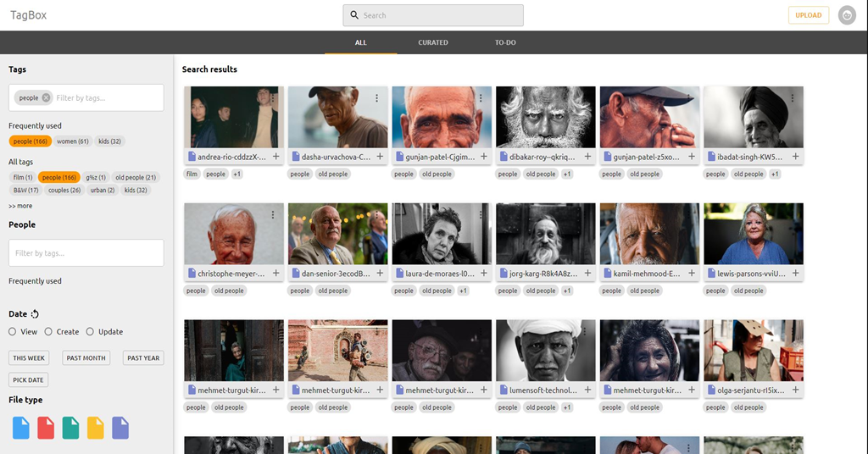Filter by blue file type icon
This screenshot has width=868, height=454.
click(21, 428)
